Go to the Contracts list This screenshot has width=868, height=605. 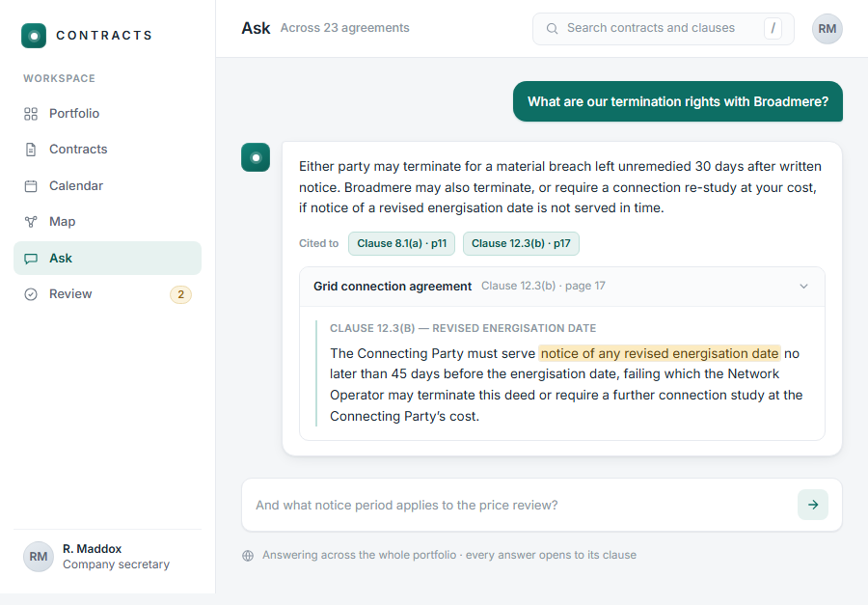(x=107, y=150)
